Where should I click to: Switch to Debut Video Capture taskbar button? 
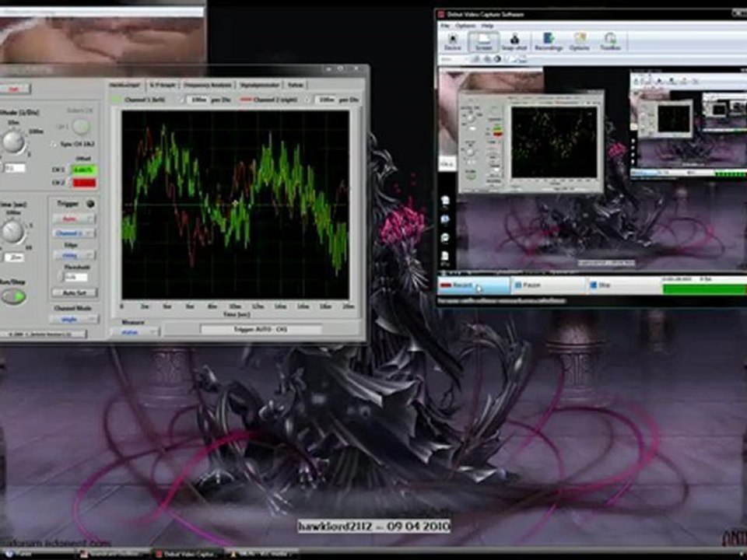(x=187, y=554)
